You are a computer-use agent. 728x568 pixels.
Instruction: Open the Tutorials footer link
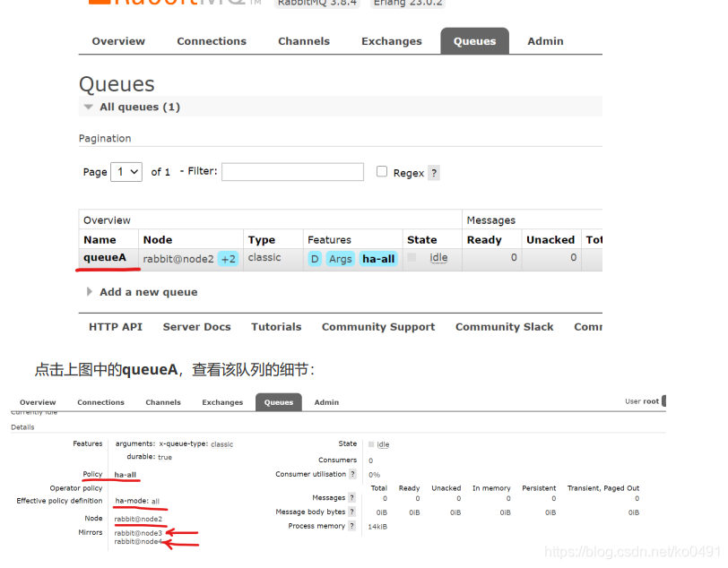point(276,327)
